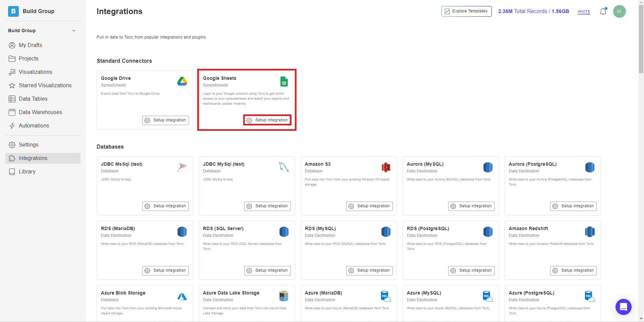Open Visualizations in sidebar
This screenshot has width=644, height=322.
43,72
